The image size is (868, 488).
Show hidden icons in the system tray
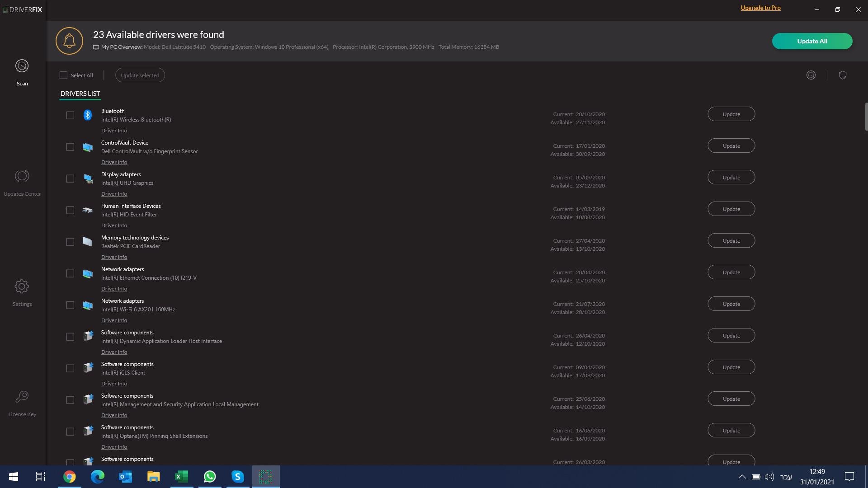pyautogui.click(x=741, y=477)
